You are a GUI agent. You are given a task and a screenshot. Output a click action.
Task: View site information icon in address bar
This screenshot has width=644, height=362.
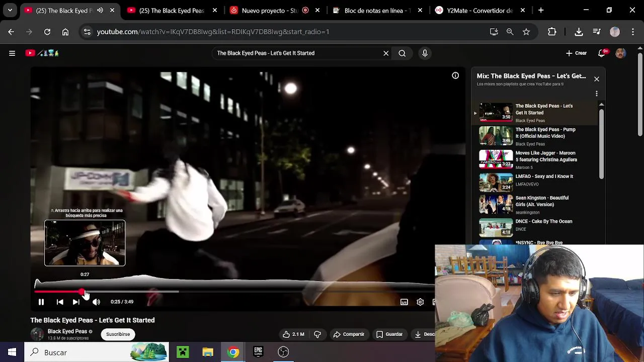point(87,32)
